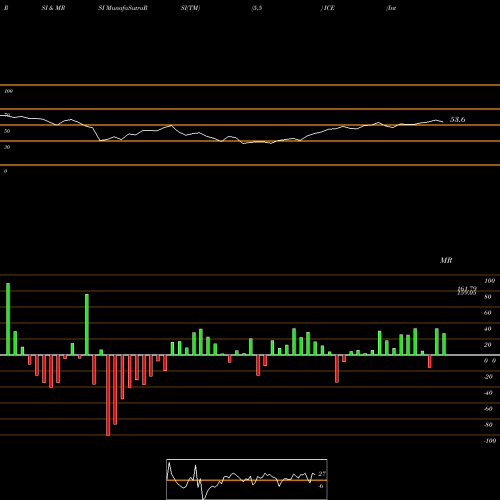Click the MR axis label 80
The width and height of the screenshot is (500, 500).
tap(488, 297)
